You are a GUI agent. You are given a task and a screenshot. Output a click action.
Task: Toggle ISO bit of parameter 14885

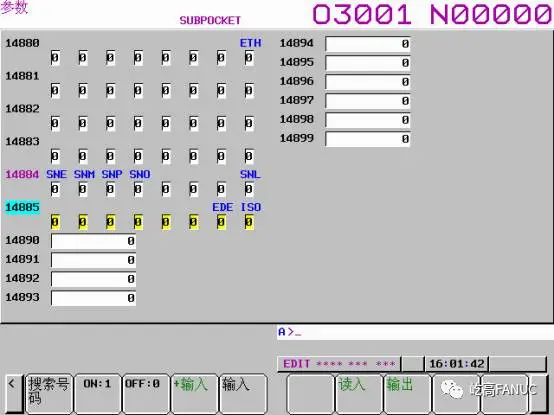point(249,222)
